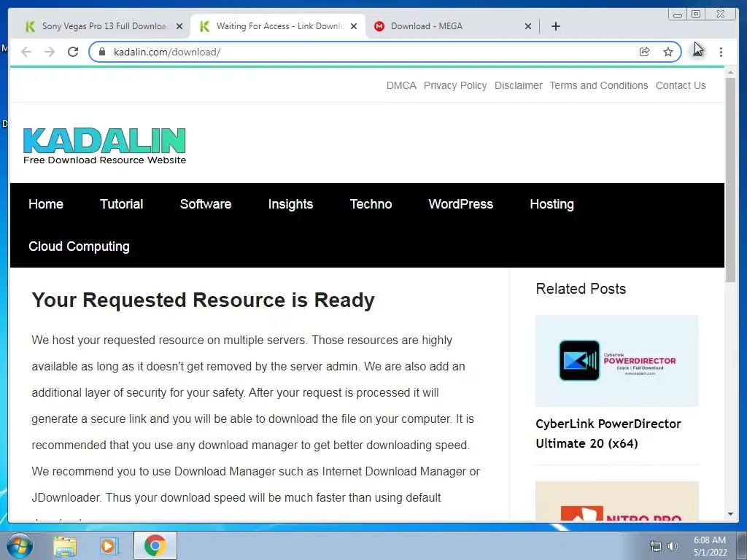
Task: Click Free Download Resource Website tagline
Action: (x=104, y=160)
